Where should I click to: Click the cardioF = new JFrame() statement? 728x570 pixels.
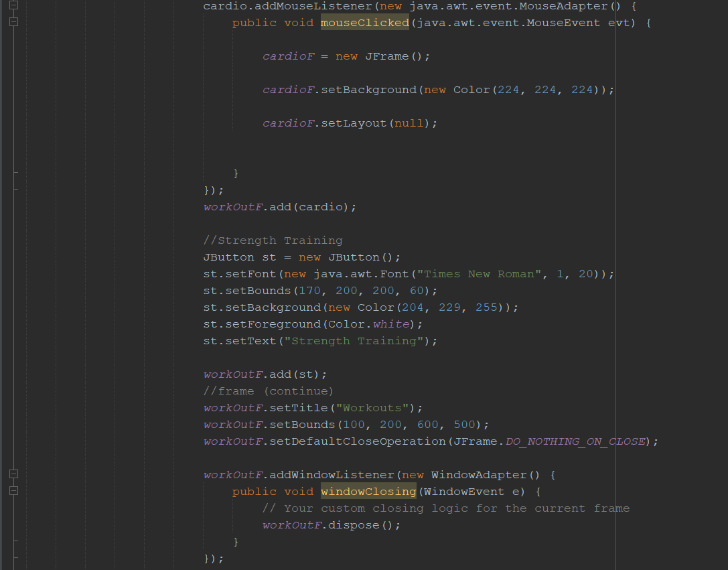coord(346,57)
